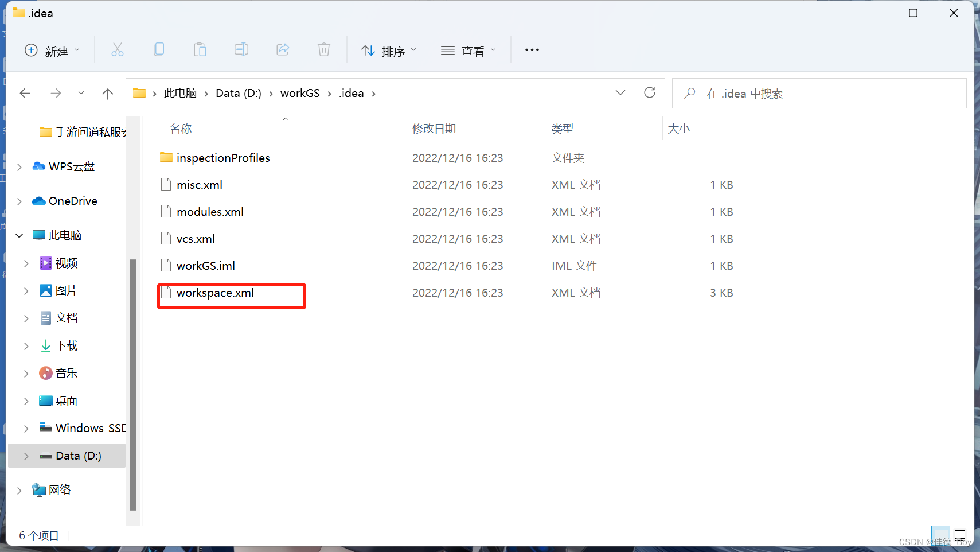Go back using the back arrow
The image size is (980, 552).
(25, 93)
